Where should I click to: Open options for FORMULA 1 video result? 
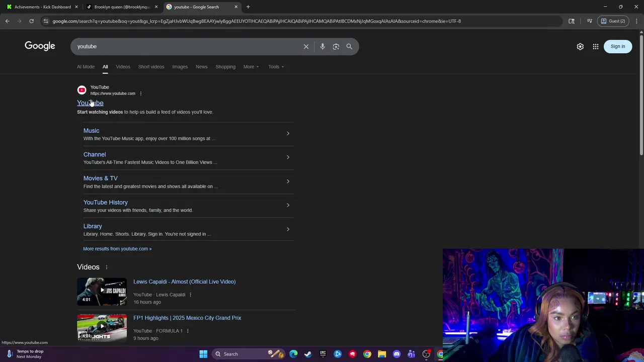click(x=188, y=331)
